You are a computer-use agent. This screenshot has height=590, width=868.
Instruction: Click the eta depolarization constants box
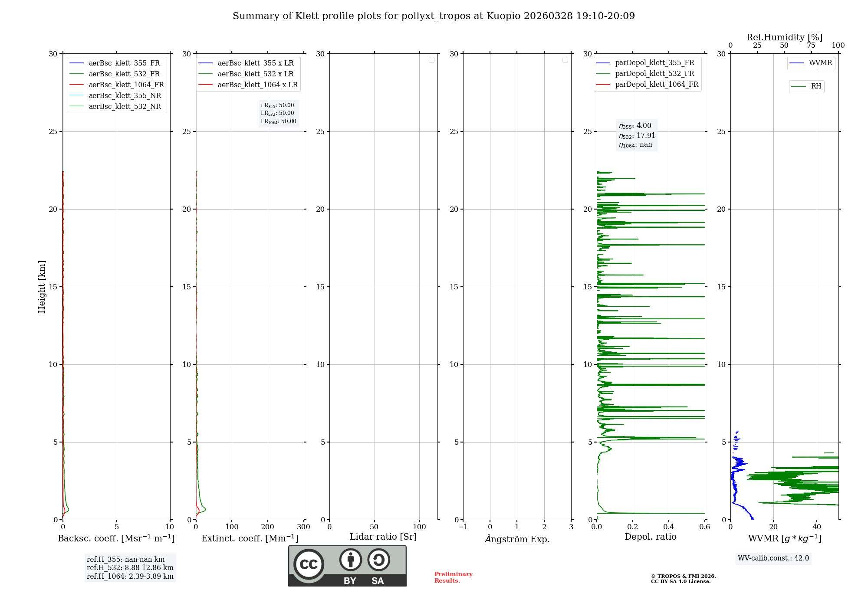pyautogui.click(x=636, y=135)
